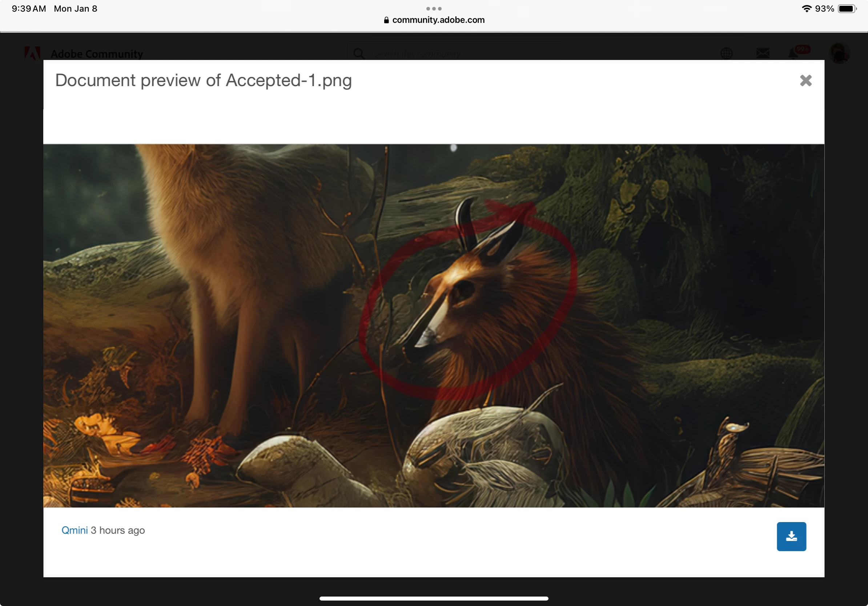Tap the 9:39 AM status clock
This screenshot has height=606, width=868.
[x=29, y=9]
